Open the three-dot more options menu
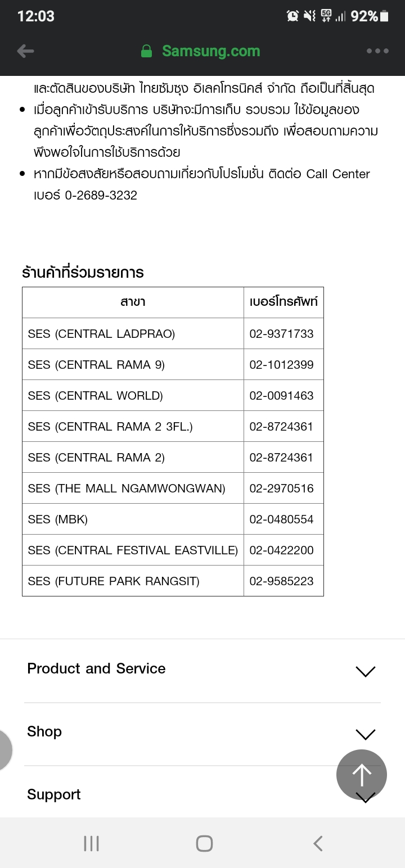 [x=377, y=51]
